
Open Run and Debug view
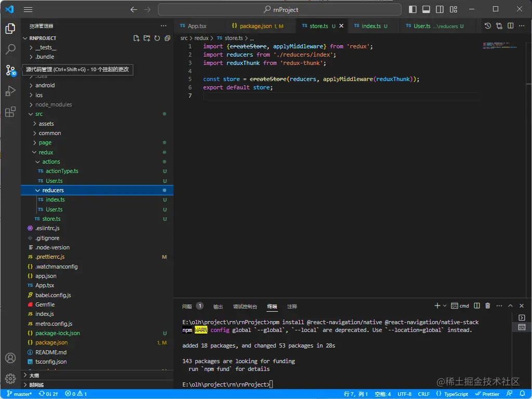[x=10, y=91]
